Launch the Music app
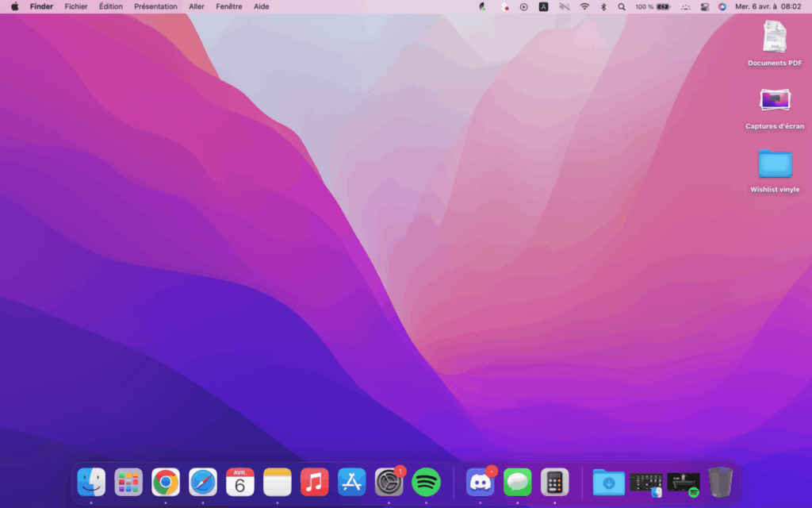The height and width of the screenshot is (508, 812). click(315, 482)
